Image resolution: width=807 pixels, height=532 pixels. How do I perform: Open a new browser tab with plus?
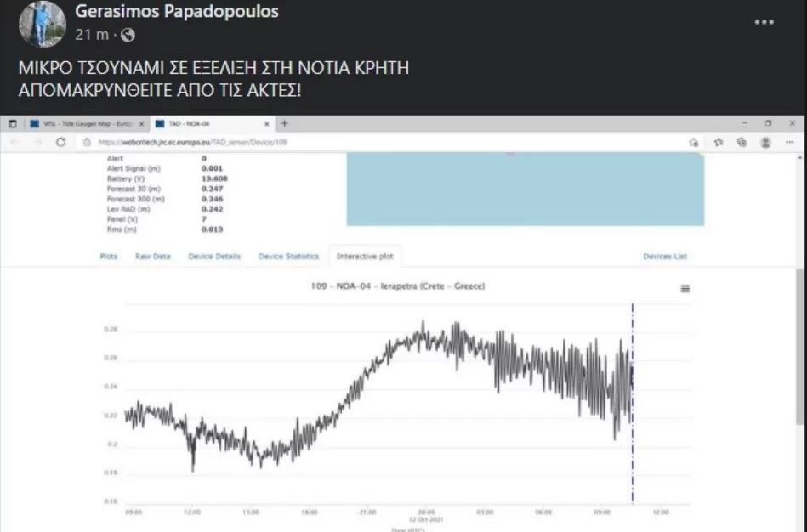285,123
